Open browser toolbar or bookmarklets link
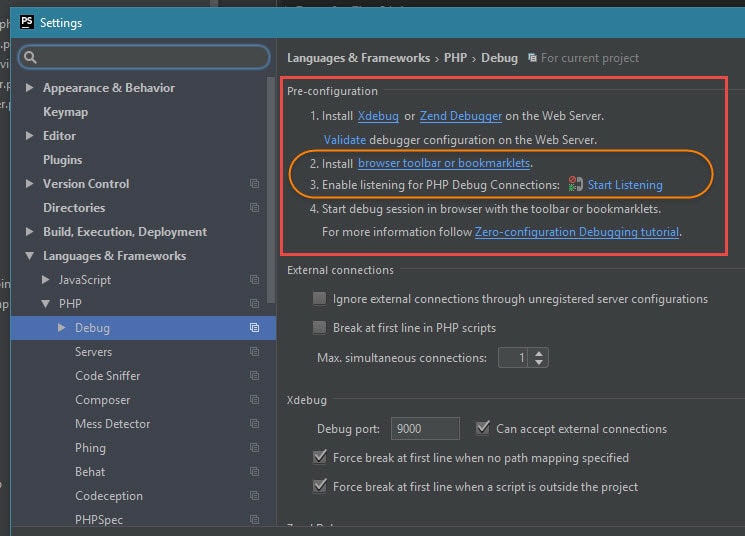This screenshot has height=536, width=745. coord(444,163)
